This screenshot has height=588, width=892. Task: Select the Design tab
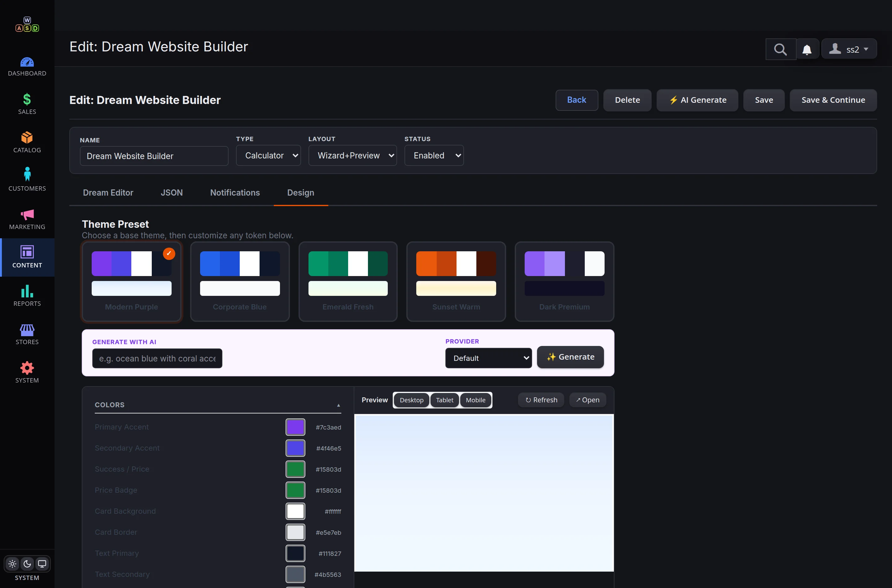301,193
